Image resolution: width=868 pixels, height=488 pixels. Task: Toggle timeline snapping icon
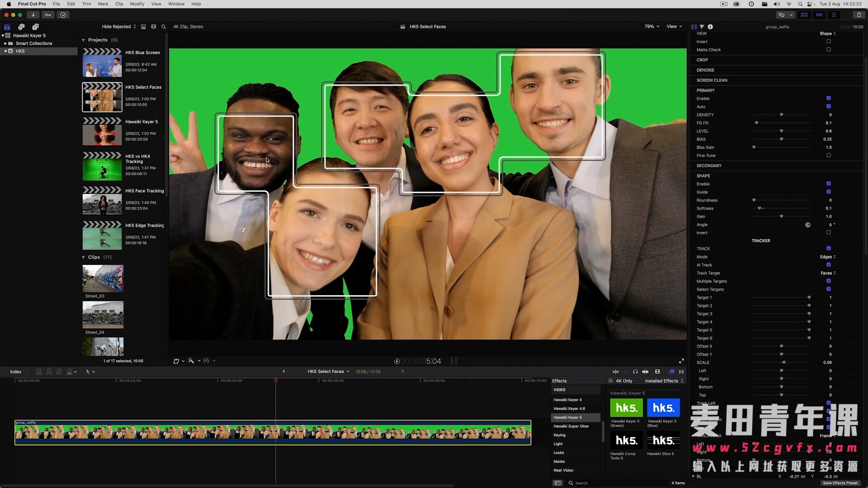(646, 371)
